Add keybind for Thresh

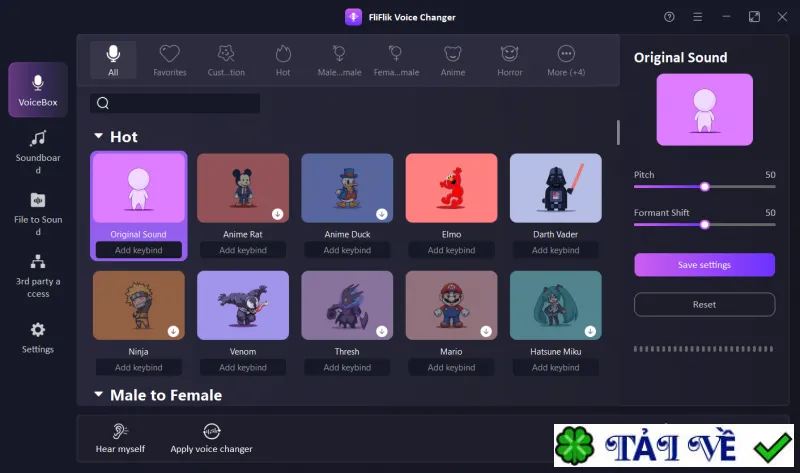[x=347, y=367]
